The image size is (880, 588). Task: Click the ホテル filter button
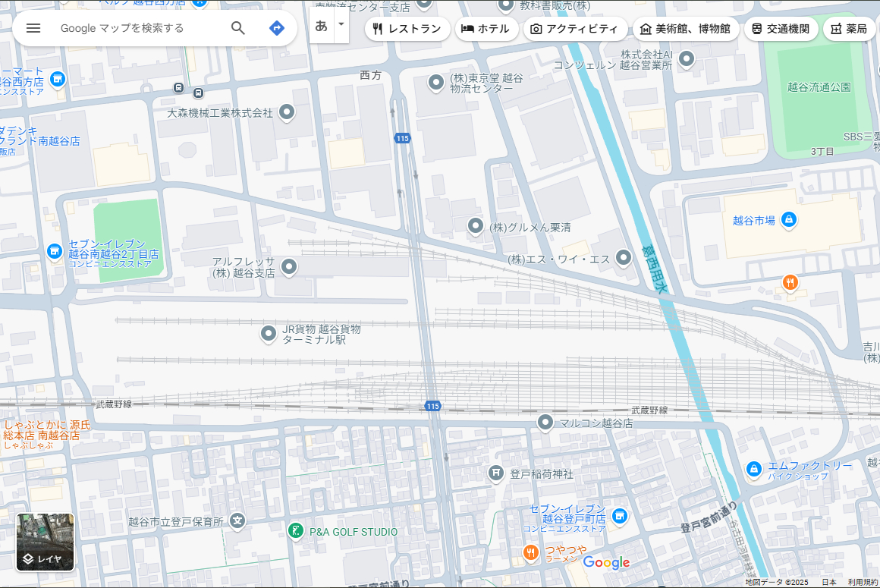(486, 29)
